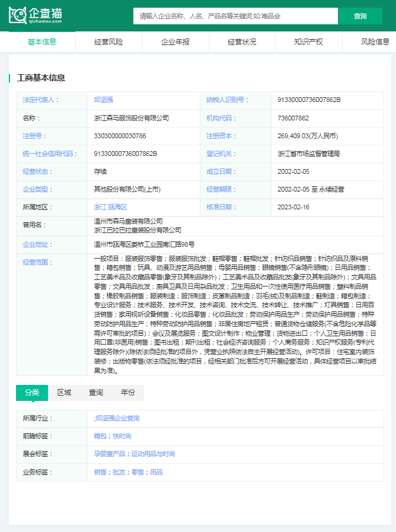Select company name 浙江森马服饰股份有限公司
Image resolution: width=396 pixels, height=532 pixels.
coord(131,118)
